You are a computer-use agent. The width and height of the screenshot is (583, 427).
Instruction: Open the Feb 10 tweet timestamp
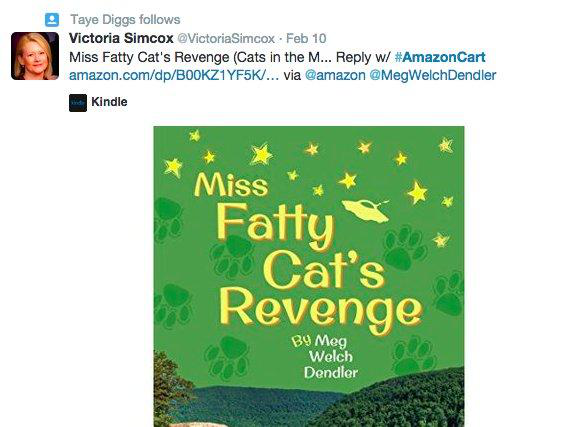coord(306,38)
